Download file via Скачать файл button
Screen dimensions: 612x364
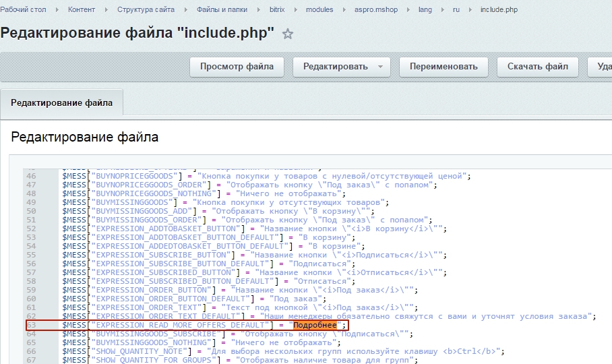tap(537, 67)
